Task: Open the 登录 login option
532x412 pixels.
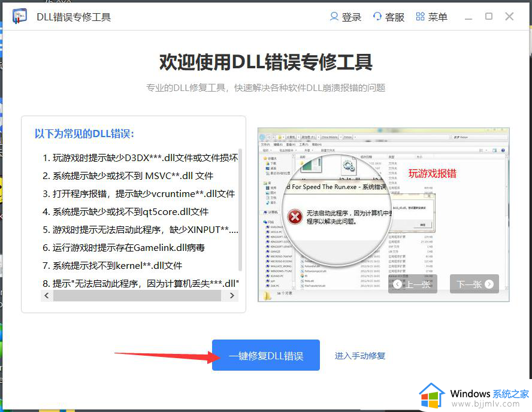Action: point(346,17)
